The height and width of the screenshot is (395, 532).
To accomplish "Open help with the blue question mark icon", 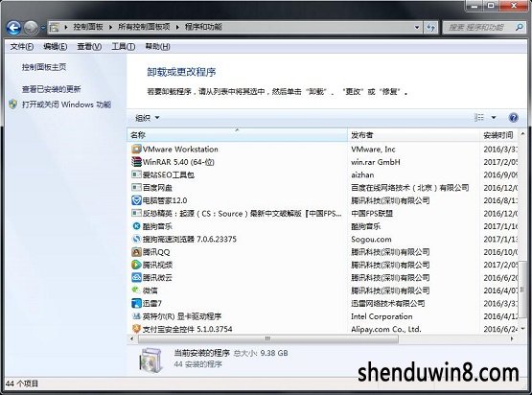I will click(x=514, y=118).
